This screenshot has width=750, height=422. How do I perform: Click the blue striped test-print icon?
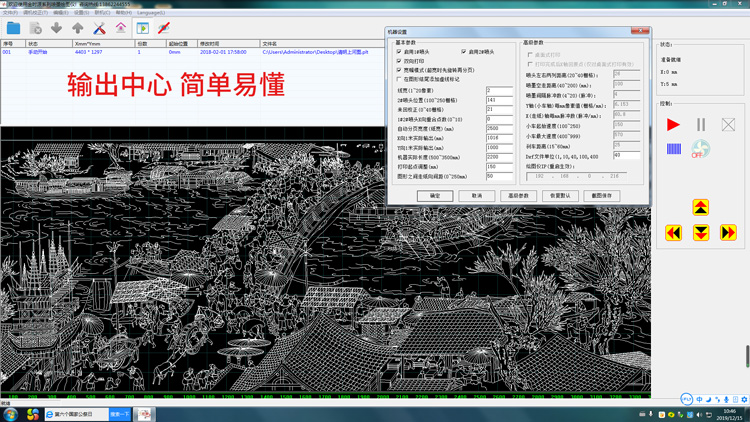pyautogui.click(x=673, y=149)
